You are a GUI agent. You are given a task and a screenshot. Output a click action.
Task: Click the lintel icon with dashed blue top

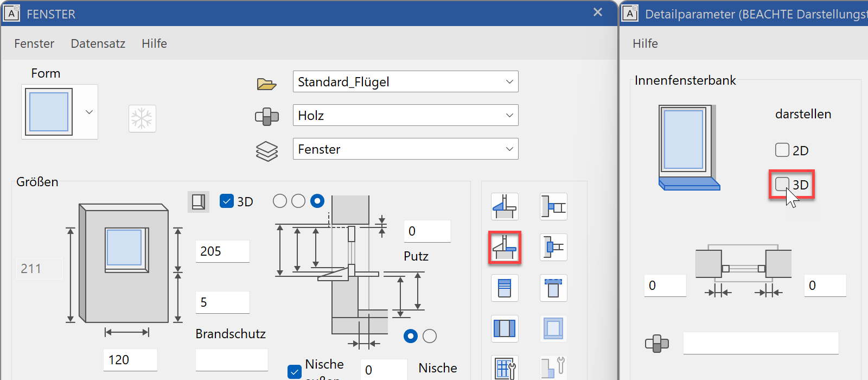[x=553, y=288]
